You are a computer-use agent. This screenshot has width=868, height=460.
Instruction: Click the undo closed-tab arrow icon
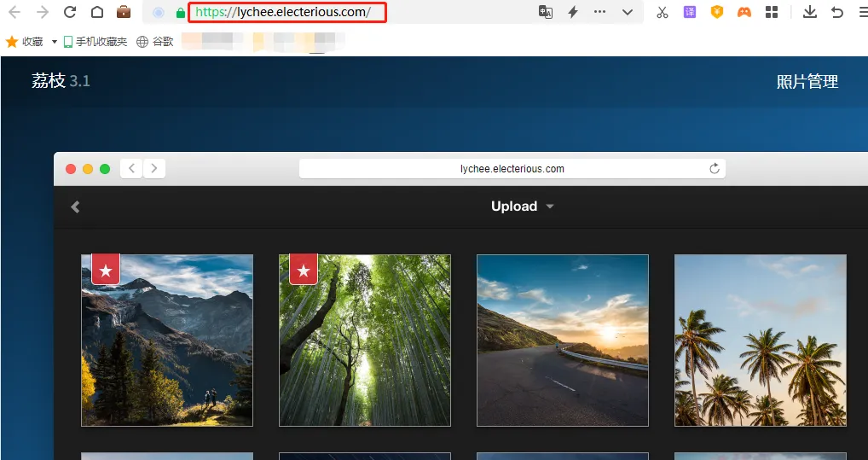pyautogui.click(x=837, y=12)
